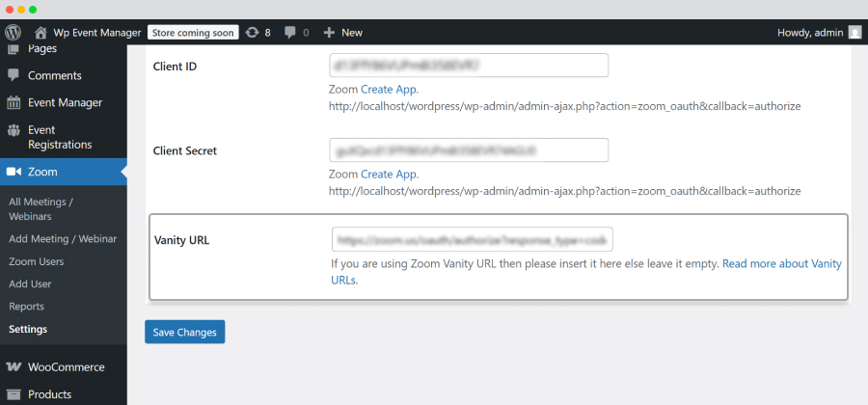Viewport: 868px width, 405px height.
Task: Click the yellow minimize window button
Action: pos(21,10)
